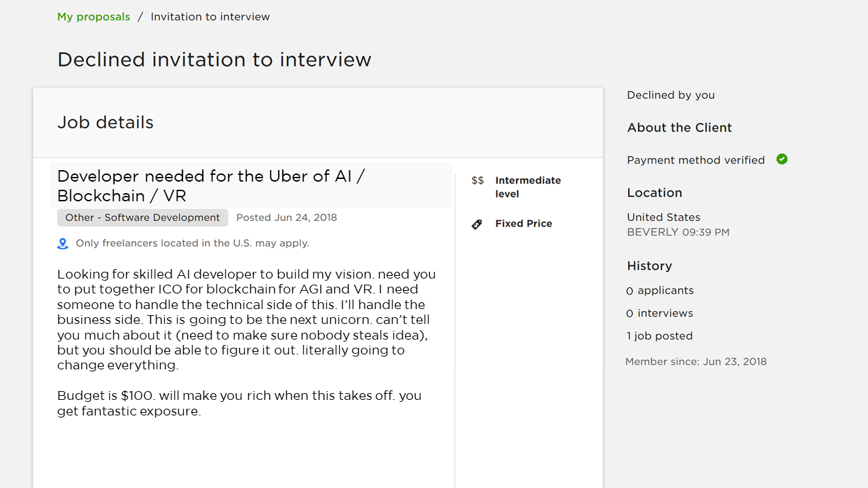Click the My proposals breadcrumb link

pos(94,17)
